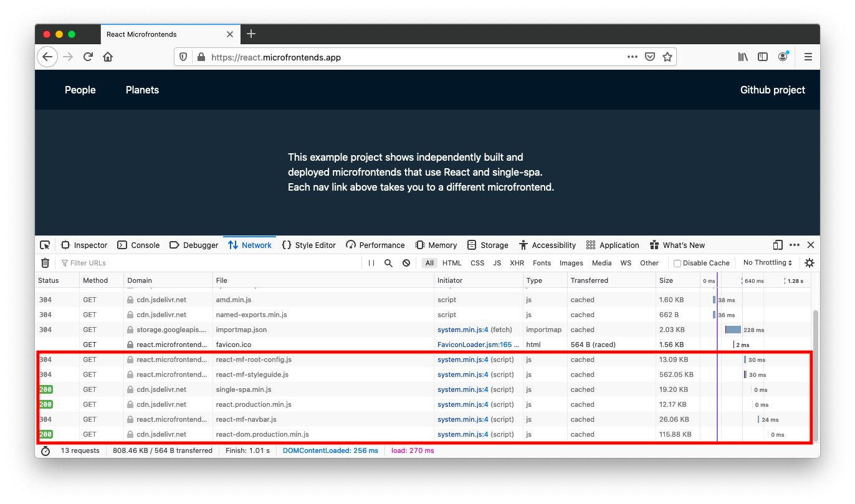Start performance analysis with stopwatch icon
This screenshot has height=504, width=855.
coord(45,450)
